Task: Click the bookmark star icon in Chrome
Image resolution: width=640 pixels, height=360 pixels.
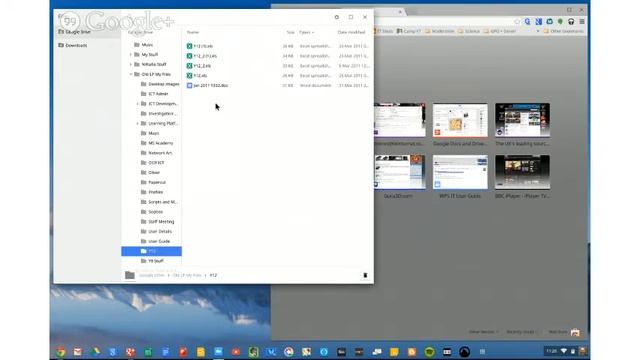Action: pos(517,21)
